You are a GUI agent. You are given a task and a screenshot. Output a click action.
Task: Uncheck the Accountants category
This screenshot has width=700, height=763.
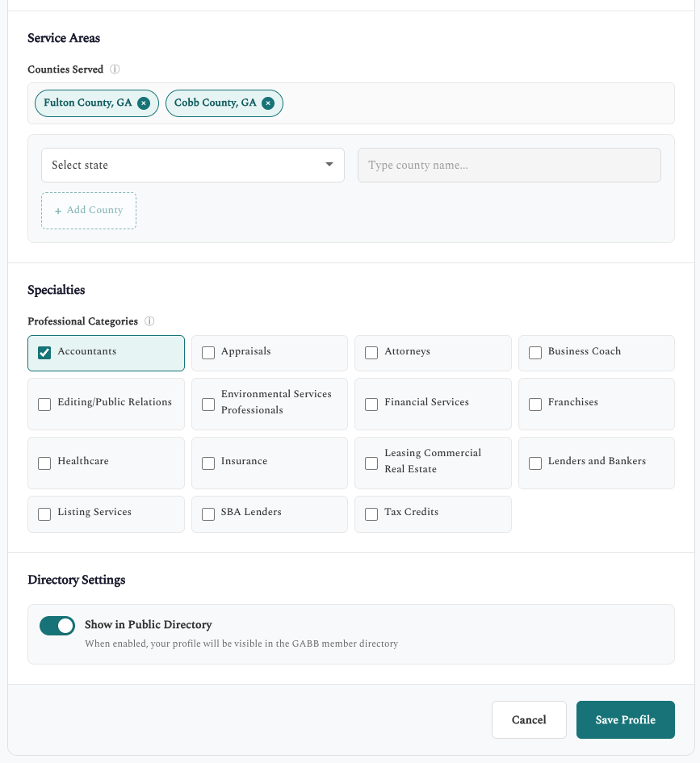pos(44,352)
